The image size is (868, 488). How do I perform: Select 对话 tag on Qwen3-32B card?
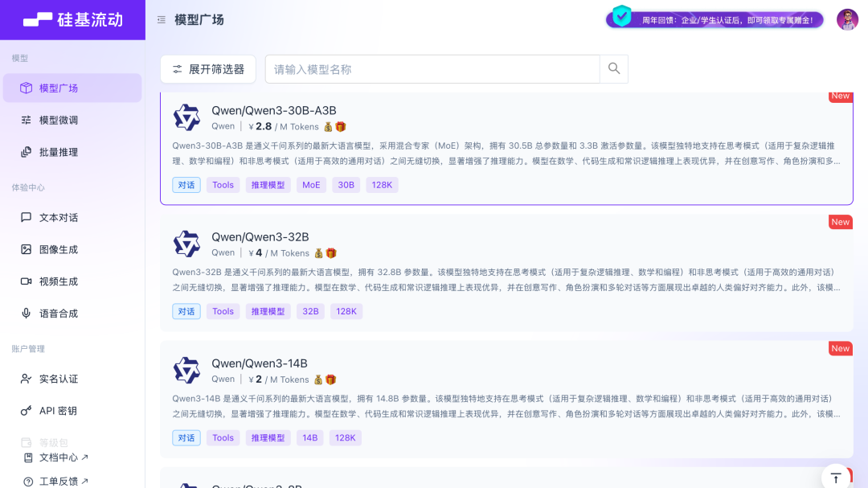(186, 311)
